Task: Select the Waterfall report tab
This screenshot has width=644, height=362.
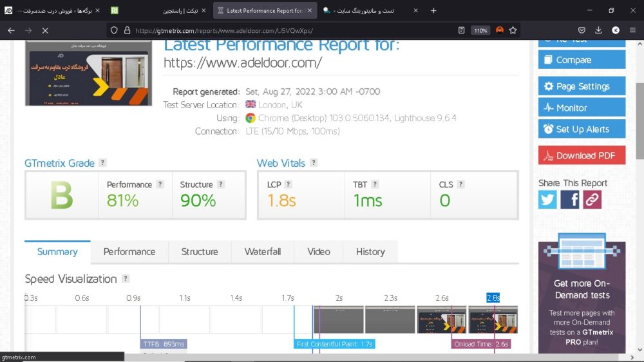Action: (263, 251)
